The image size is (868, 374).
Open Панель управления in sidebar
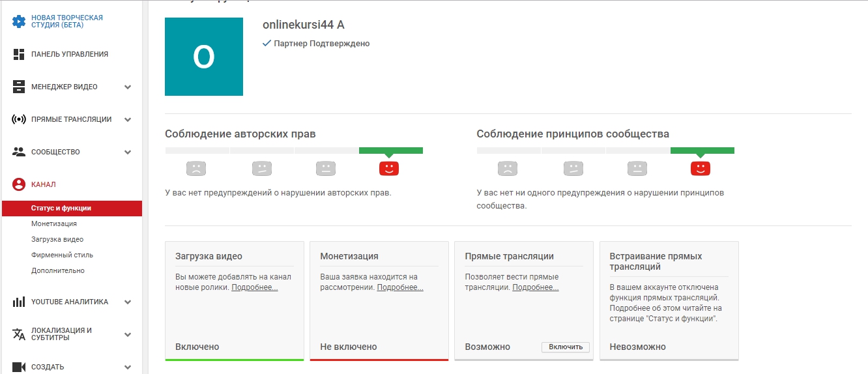point(70,54)
